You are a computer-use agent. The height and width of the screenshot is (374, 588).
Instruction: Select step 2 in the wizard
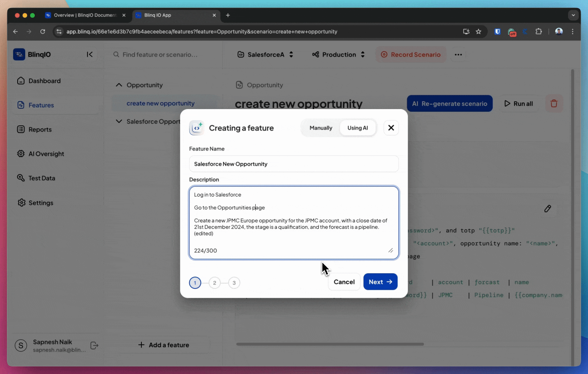214,283
